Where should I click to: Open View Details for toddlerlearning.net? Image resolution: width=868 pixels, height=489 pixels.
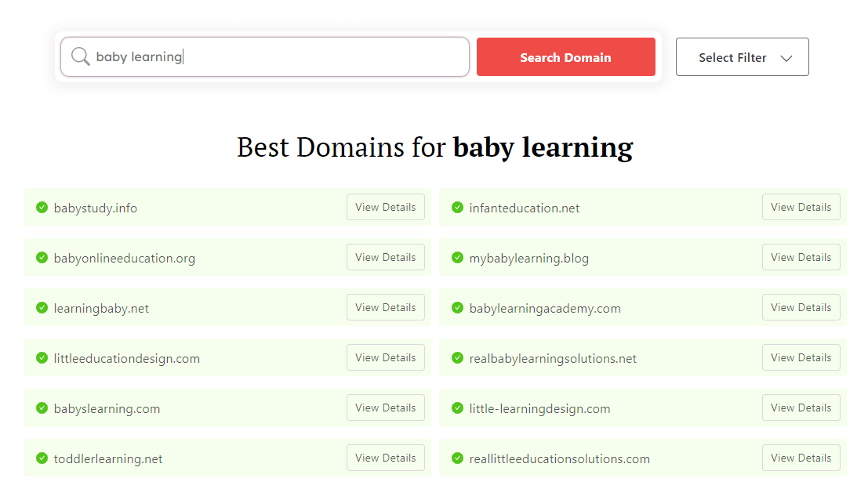(x=385, y=458)
